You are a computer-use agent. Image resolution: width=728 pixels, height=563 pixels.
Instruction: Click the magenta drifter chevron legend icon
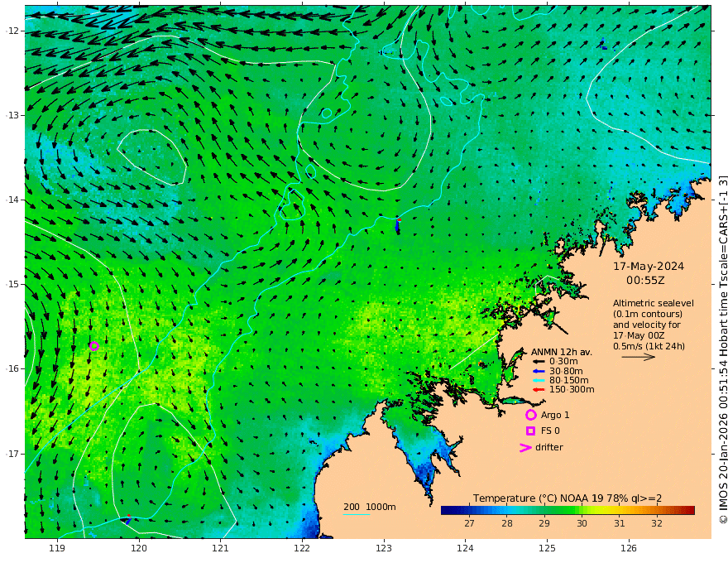pos(525,447)
